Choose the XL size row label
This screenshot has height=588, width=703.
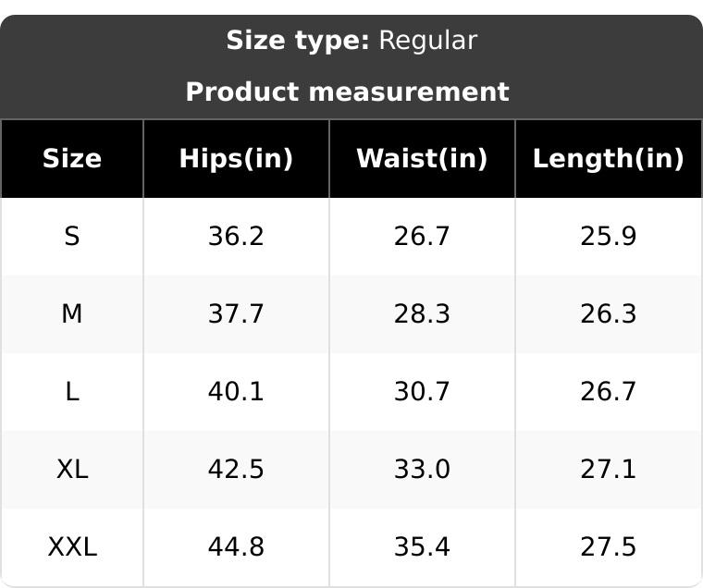click(x=72, y=470)
